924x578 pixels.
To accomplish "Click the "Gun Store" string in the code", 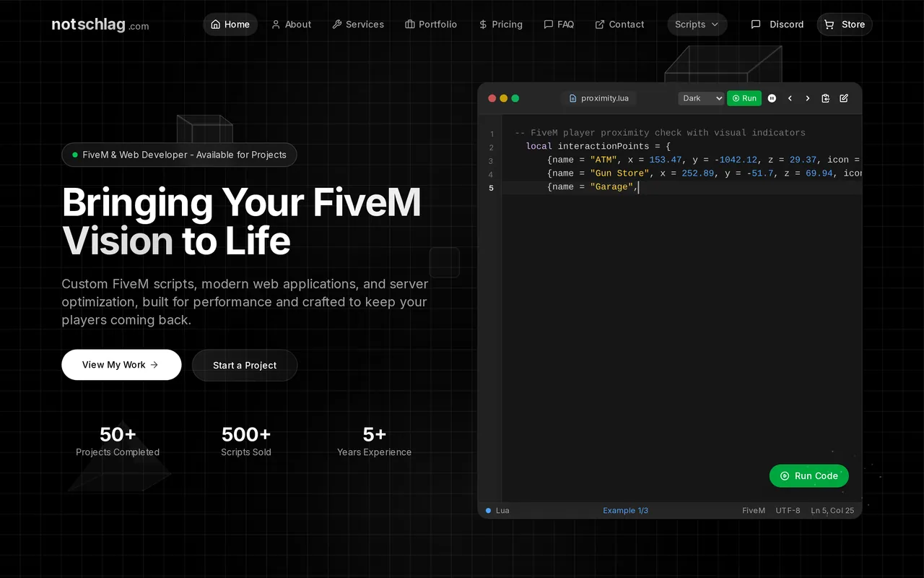I will click(x=619, y=173).
